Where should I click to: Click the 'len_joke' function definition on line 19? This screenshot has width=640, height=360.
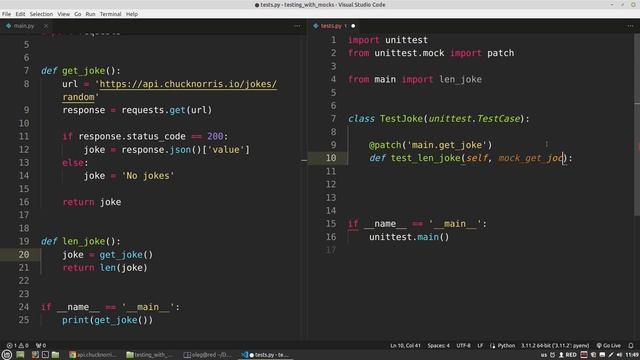84,241
